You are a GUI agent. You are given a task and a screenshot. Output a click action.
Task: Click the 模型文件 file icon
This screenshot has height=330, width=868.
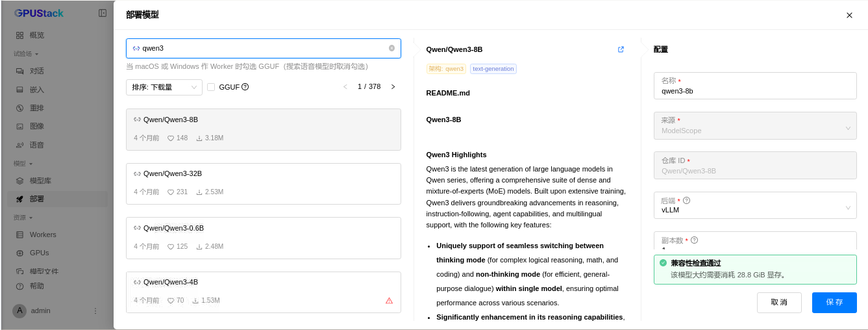[19, 272]
